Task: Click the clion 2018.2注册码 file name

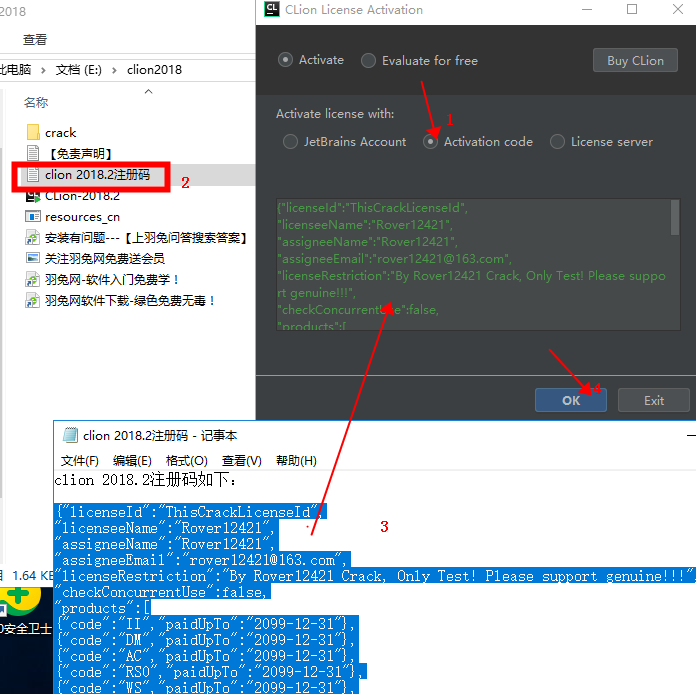Action: click(x=97, y=174)
